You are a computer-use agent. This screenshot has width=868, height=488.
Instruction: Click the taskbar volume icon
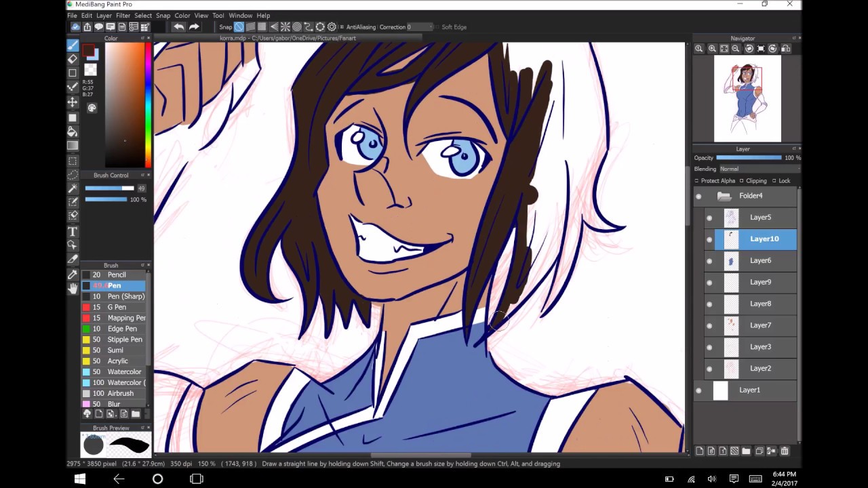click(712, 479)
